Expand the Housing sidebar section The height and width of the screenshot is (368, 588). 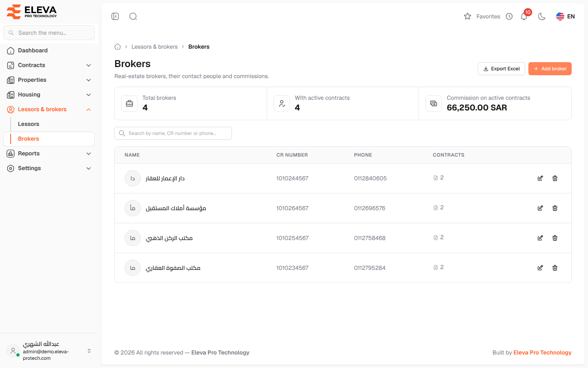(x=49, y=94)
